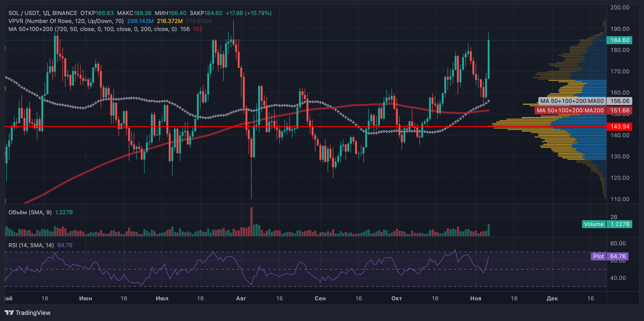Click the yellow VPVR value 216.372M
644x321 pixels.
[x=170, y=21]
